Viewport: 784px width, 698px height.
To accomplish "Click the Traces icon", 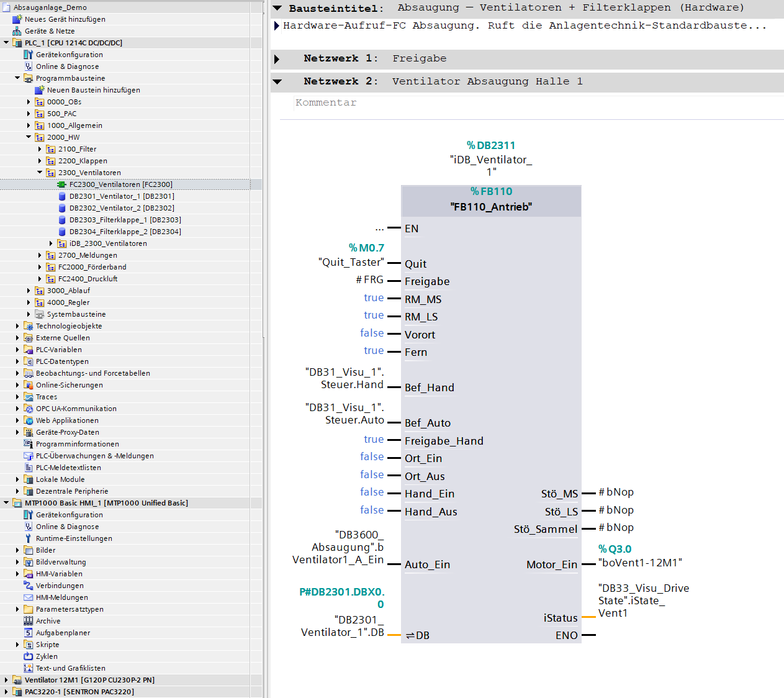I will coord(28,397).
